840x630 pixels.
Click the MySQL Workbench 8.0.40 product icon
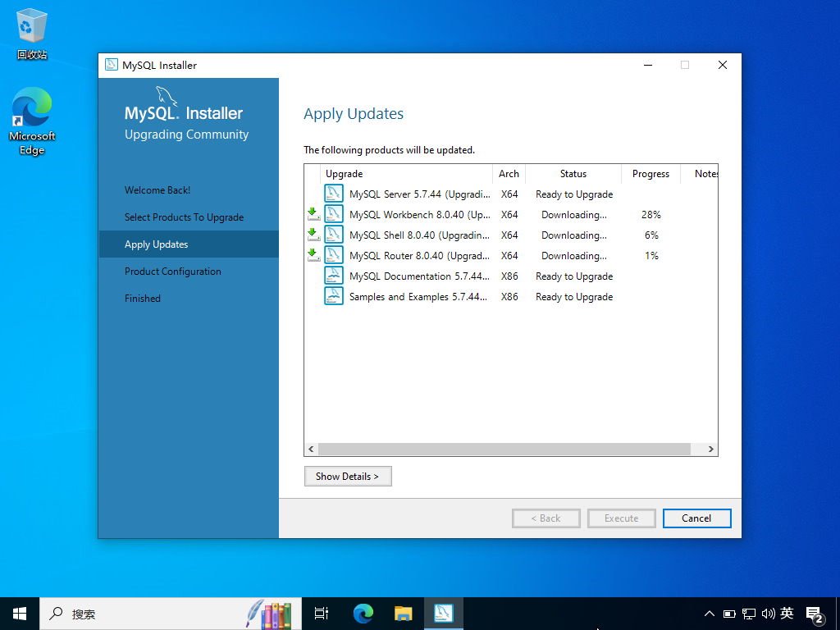coord(334,215)
